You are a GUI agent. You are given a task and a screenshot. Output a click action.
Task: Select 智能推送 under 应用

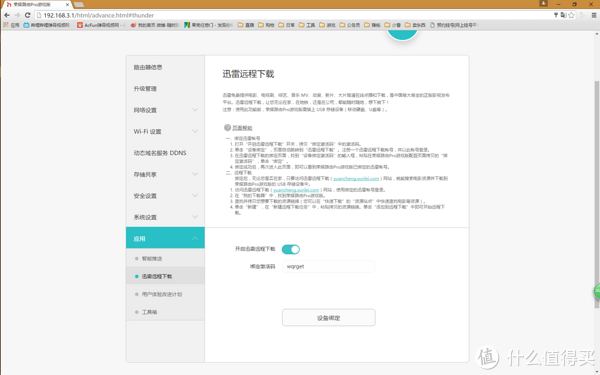coord(165,259)
